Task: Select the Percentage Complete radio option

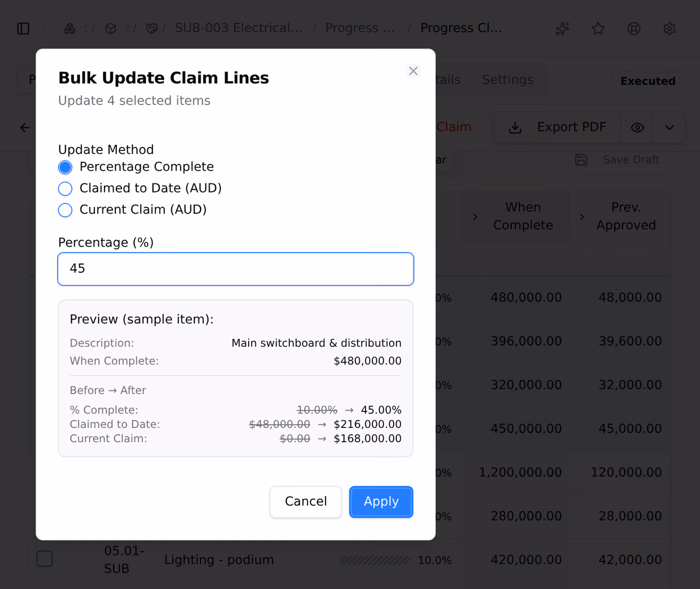Action: [x=65, y=168]
